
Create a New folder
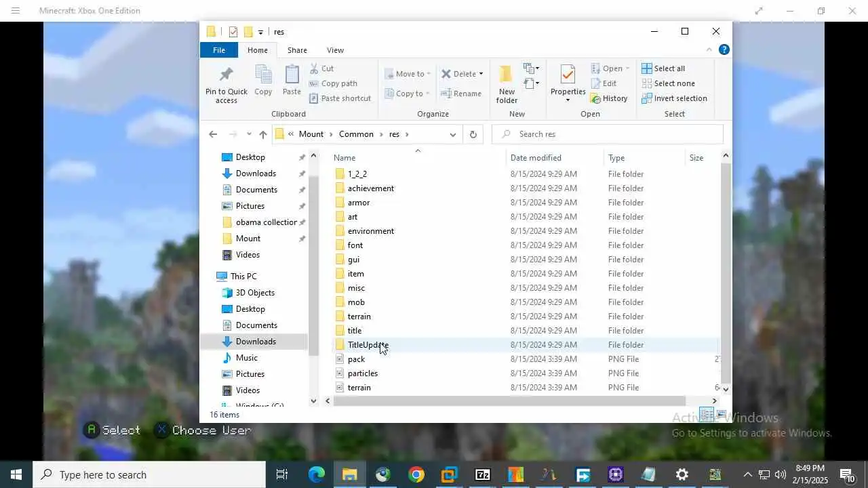tap(507, 85)
